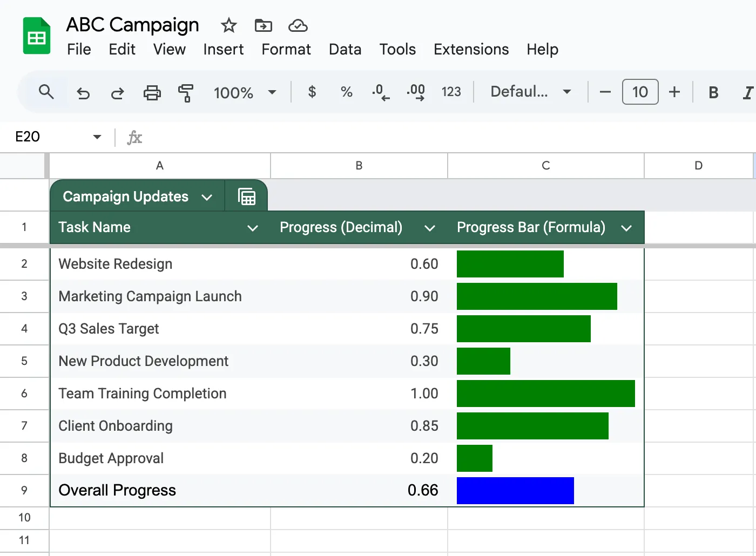756x556 pixels.
Task: Toggle bold formatting
Action: click(x=713, y=93)
